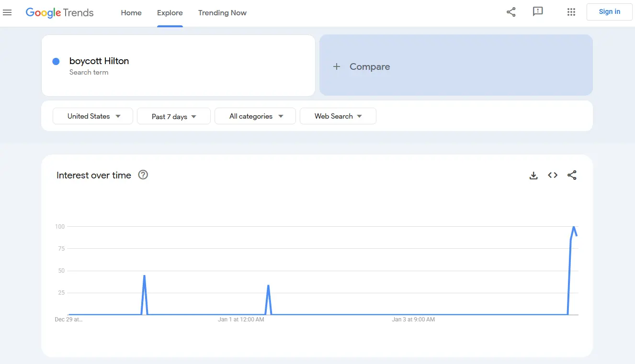Open help for Interest over time
The height and width of the screenshot is (364, 635).
[x=143, y=175]
